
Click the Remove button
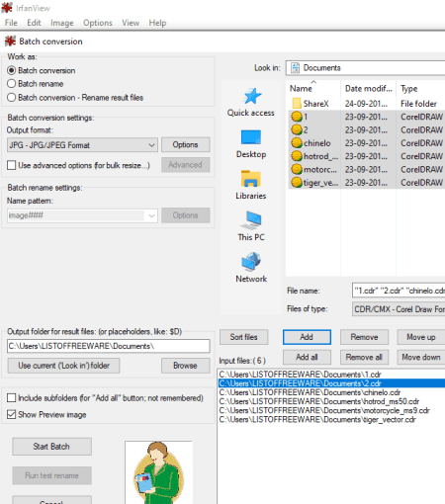(364, 337)
